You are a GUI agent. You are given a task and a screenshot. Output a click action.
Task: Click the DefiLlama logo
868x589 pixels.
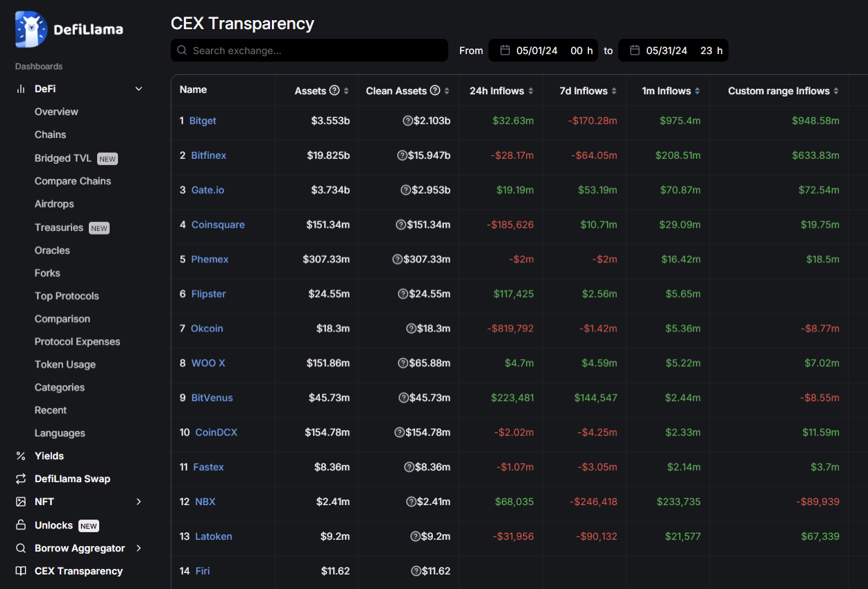tap(69, 29)
